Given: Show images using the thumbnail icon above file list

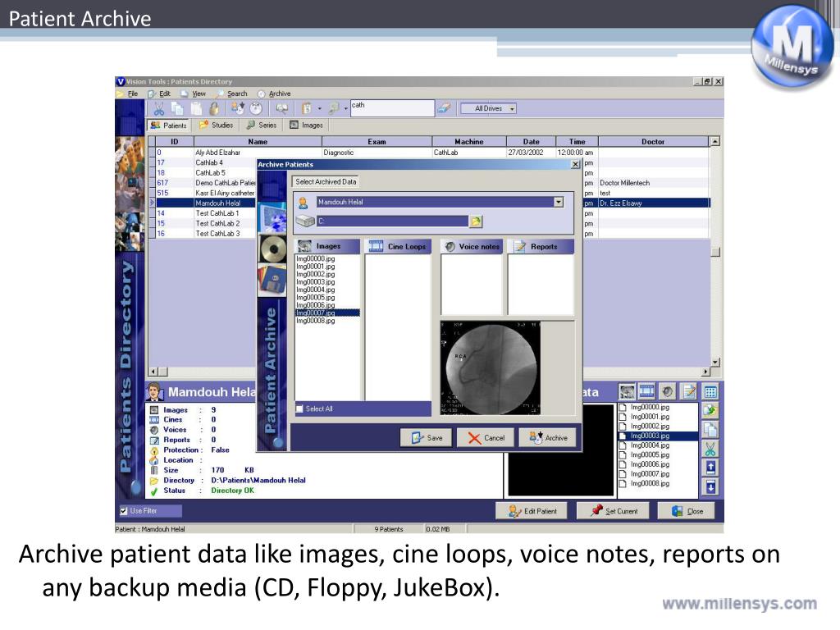Looking at the screenshot, I should coord(627,391).
